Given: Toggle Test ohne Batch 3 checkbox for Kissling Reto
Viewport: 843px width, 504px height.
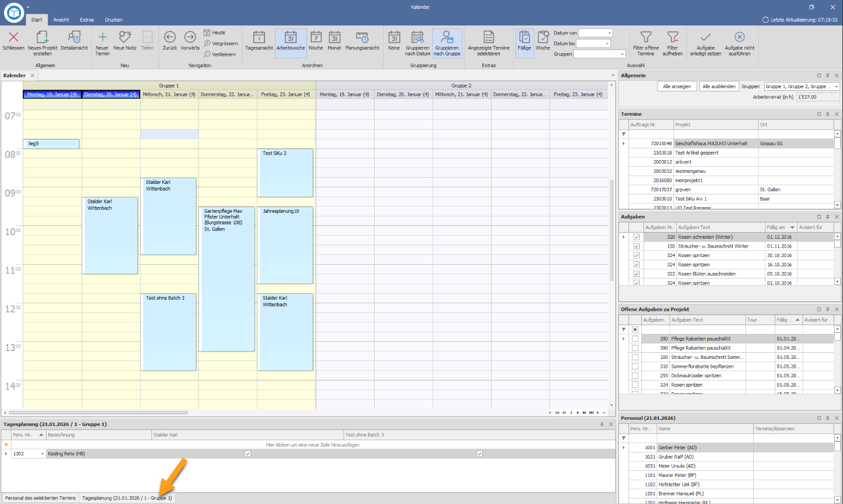Looking at the screenshot, I should [479, 454].
